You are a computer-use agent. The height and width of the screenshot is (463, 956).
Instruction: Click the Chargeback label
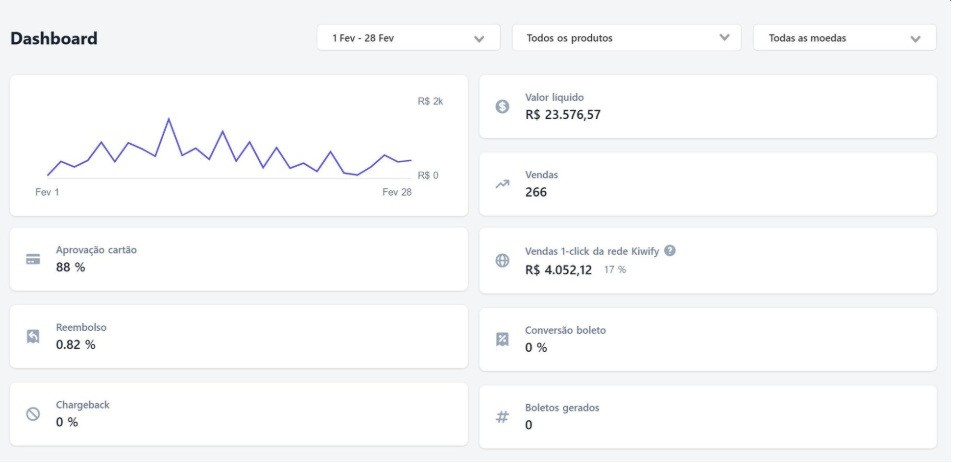pyautogui.click(x=83, y=405)
